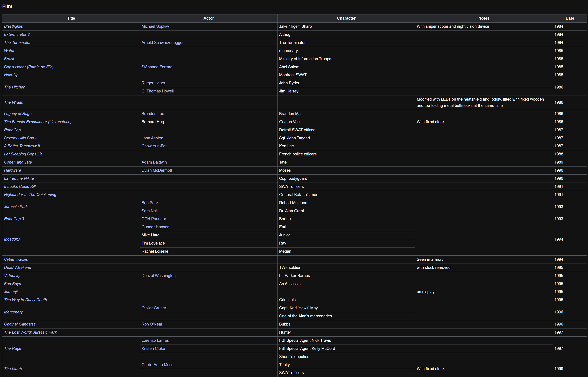Open the Water film link

[9, 51]
